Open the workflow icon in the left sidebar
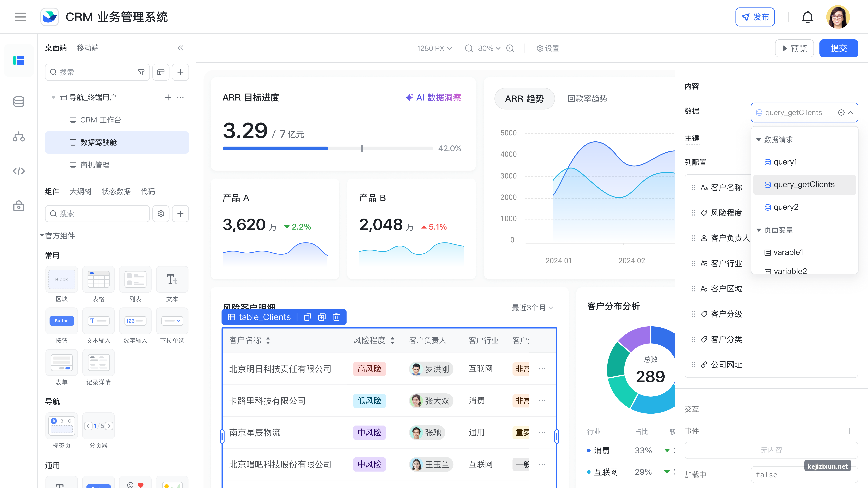This screenshot has width=868, height=488. pos(19,136)
